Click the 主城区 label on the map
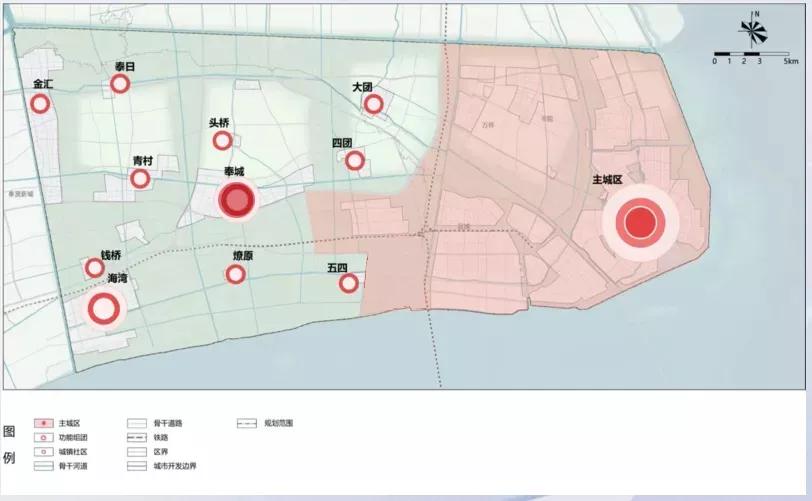Viewport: 812px width, 501px height. pos(607,180)
